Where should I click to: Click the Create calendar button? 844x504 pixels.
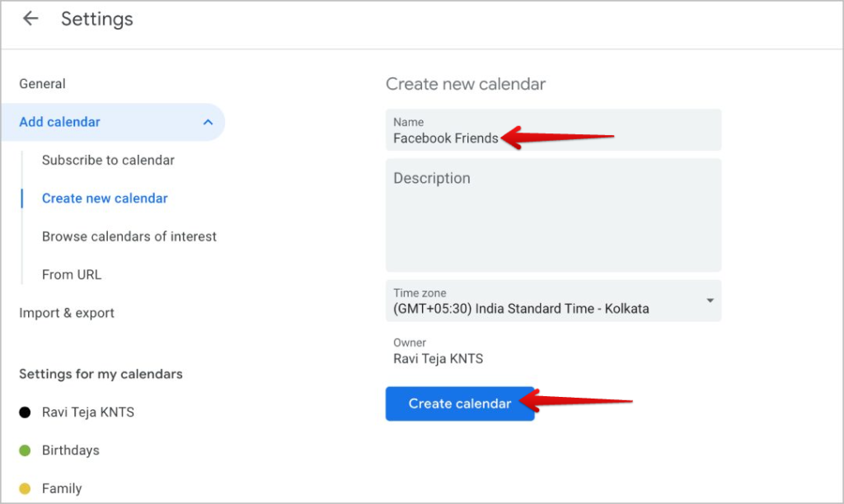tap(460, 404)
